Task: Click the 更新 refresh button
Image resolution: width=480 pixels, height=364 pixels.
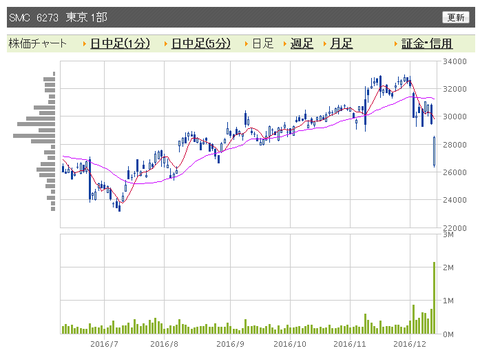Action: coord(456,17)
